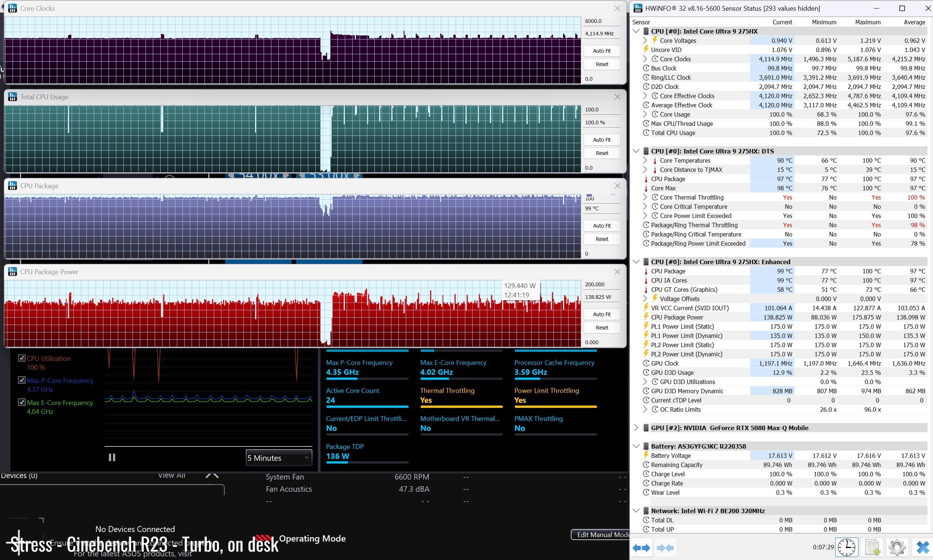Click the Current column header
This screenshot has width=933, height=560.
click(772, 22)
